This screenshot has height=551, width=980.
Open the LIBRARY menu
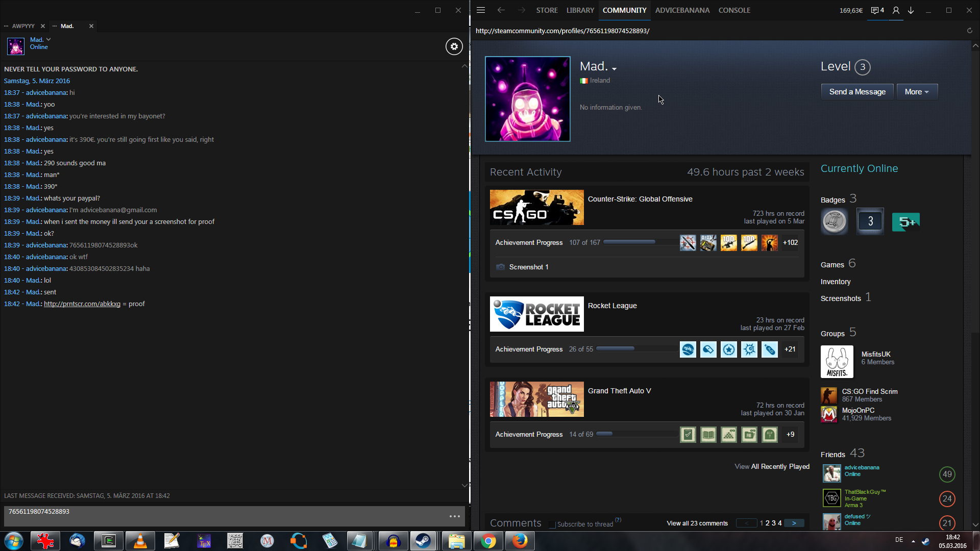[x=580, y=10]
